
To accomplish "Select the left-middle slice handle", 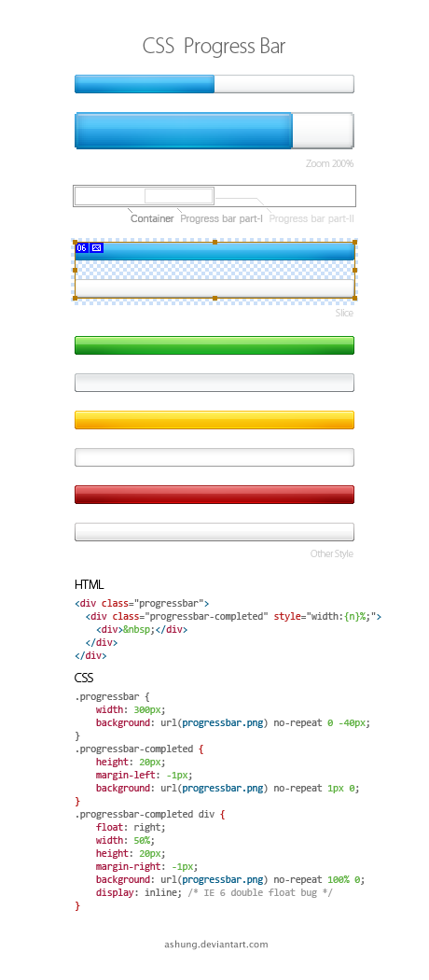I will [x=75, y=270].
